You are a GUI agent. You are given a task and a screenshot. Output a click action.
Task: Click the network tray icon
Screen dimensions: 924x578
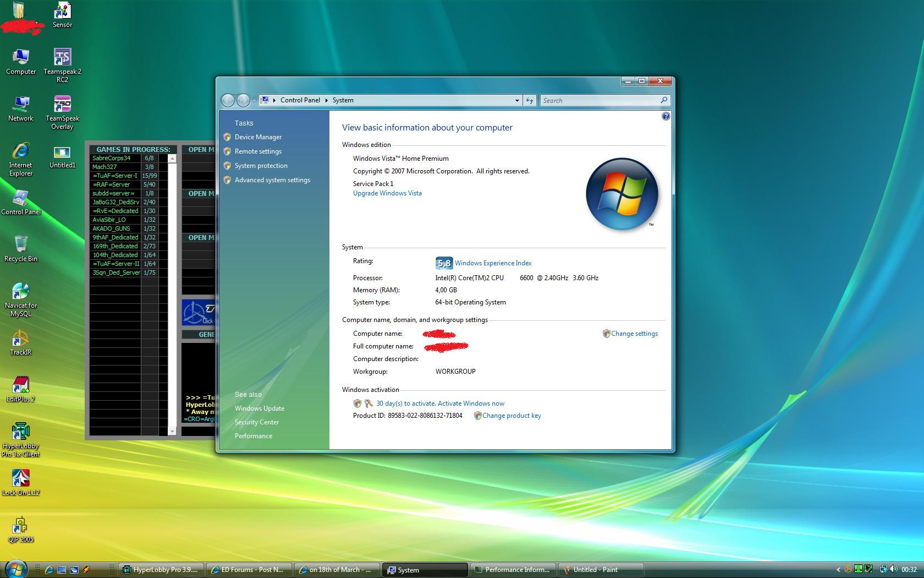[x=883, y=569]
